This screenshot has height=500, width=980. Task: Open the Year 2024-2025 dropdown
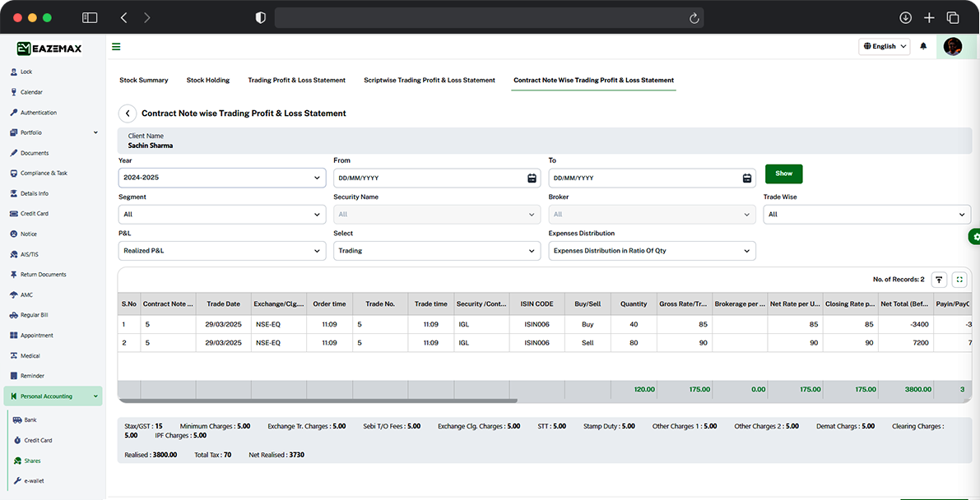pos(222,178)
